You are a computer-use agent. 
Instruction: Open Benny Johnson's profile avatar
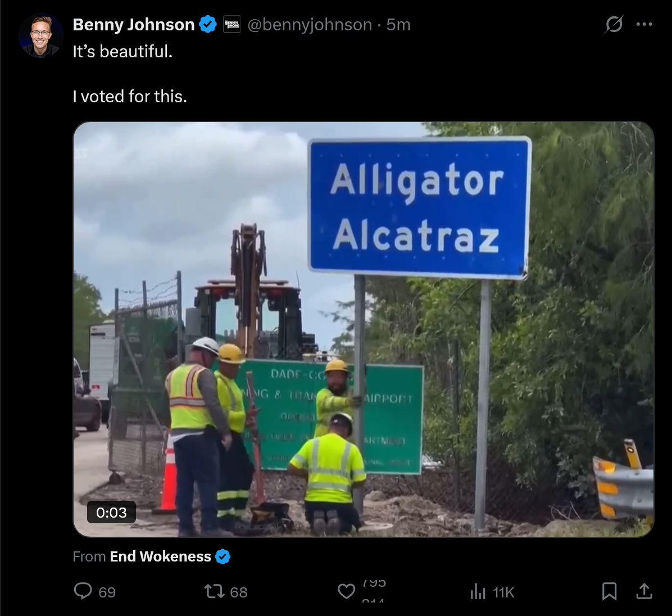click(40, 35)
